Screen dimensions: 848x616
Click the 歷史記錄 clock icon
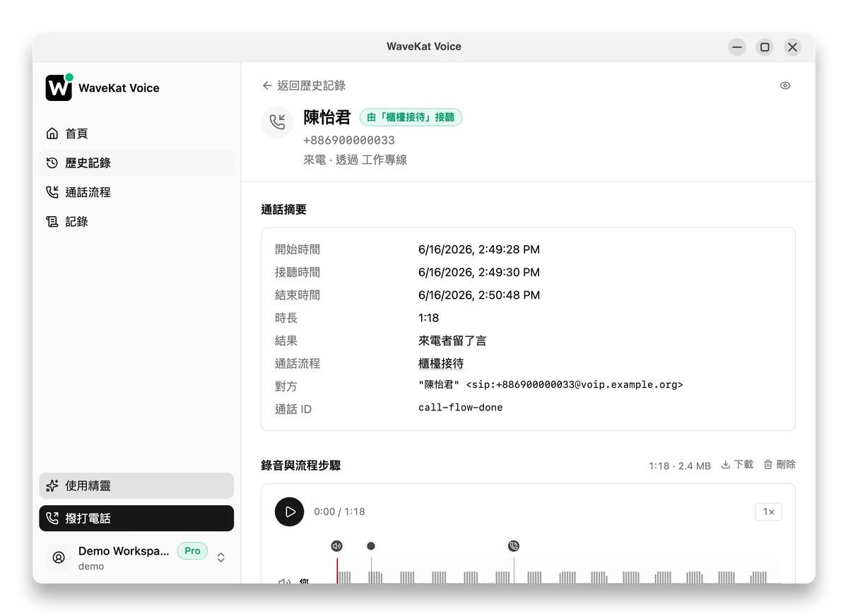click(52, 162)
